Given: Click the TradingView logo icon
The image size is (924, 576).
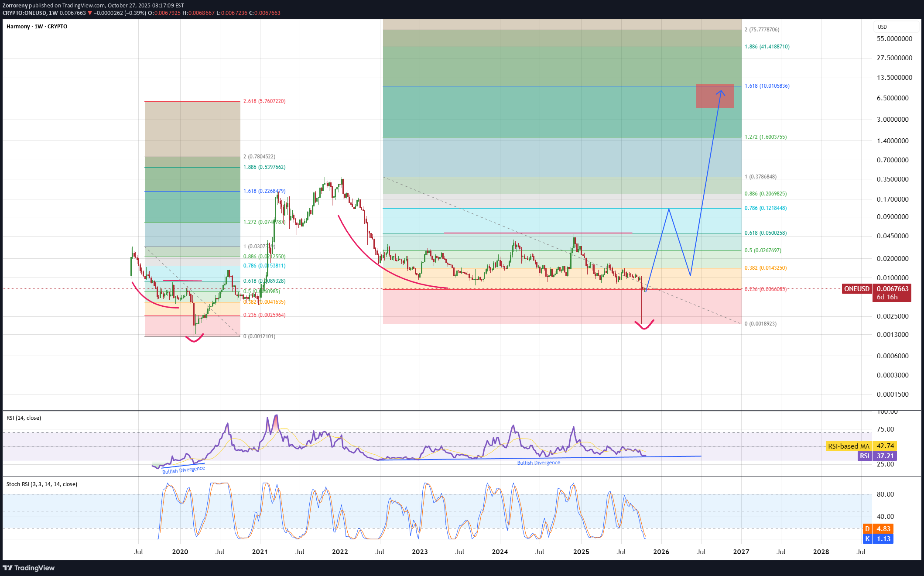Looking at the screenshot, I should [x=7, y=568].
